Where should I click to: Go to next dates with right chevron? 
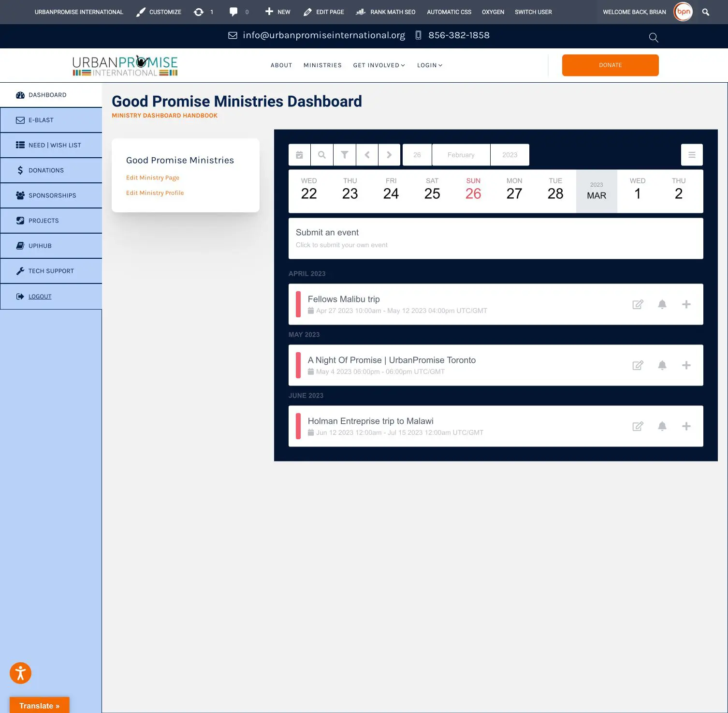[389, 155]
